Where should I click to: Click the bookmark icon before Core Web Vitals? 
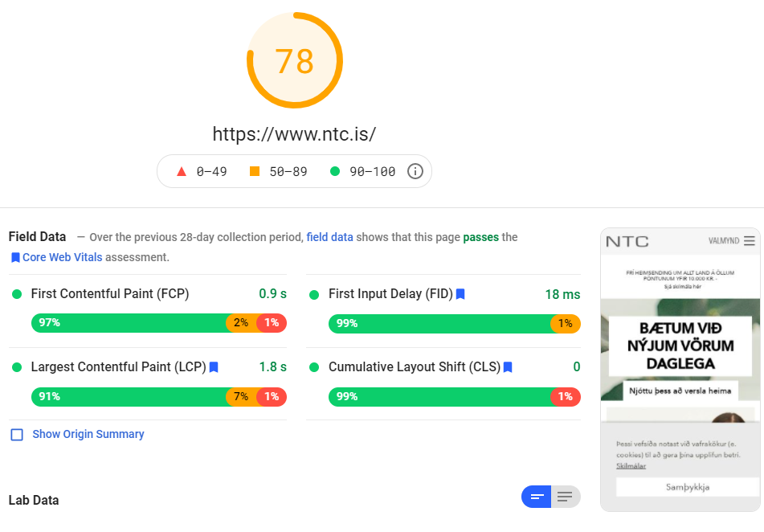pos(15,257)
